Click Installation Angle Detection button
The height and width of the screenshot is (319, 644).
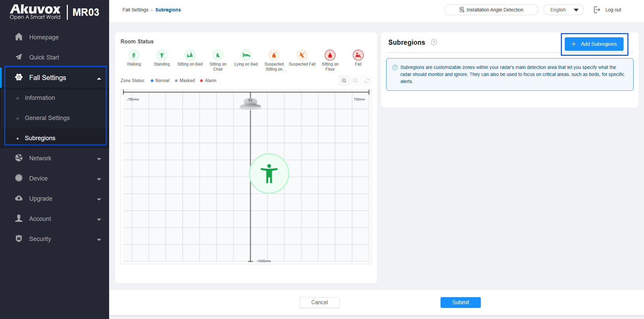coord(491,10)
